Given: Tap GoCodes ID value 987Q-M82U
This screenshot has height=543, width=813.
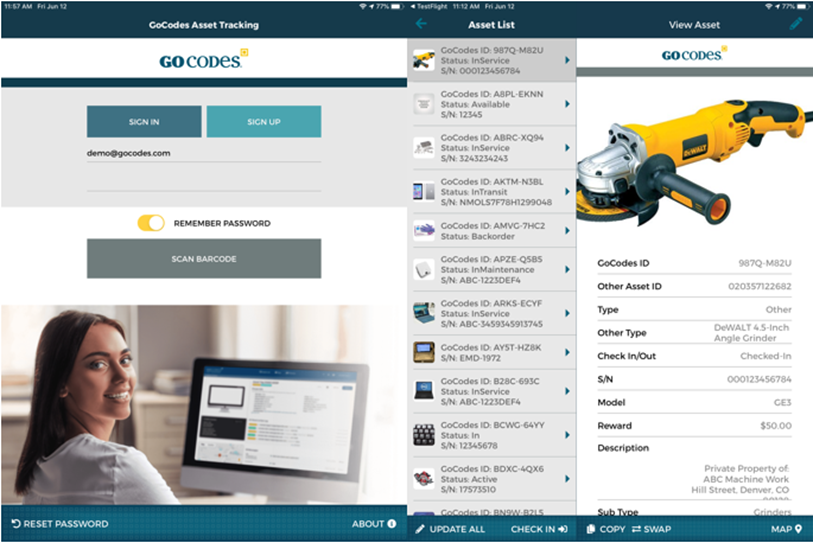Looking at the screenshot, I should (765, 263).
